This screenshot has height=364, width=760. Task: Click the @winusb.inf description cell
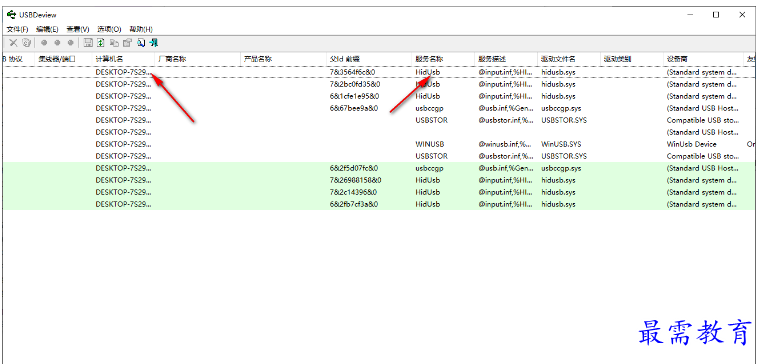point(506,144)
